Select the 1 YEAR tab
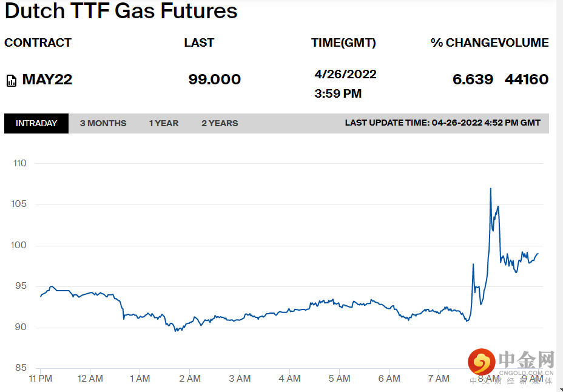Viewport: 563px width, 392px height. (x=164, y=123)
